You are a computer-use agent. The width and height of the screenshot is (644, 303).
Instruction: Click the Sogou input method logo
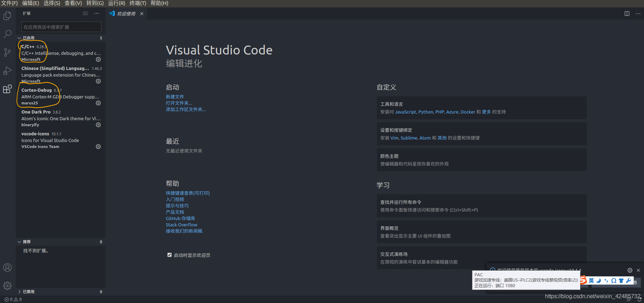(583, 280)
